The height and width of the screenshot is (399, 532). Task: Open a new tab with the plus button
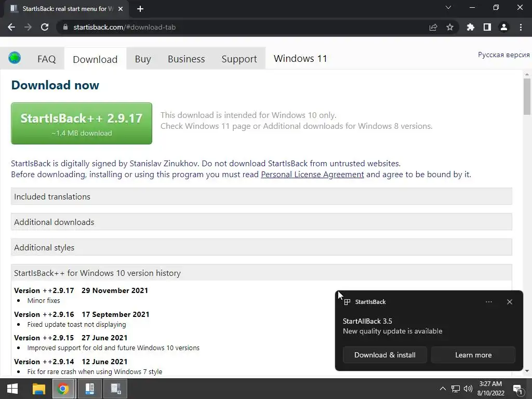click(140, 9)
